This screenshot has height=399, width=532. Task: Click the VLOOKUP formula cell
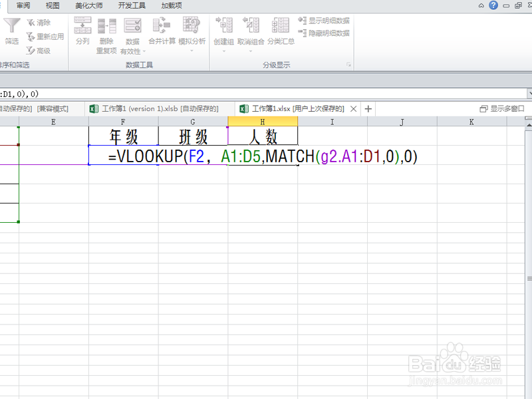point(263,156)
